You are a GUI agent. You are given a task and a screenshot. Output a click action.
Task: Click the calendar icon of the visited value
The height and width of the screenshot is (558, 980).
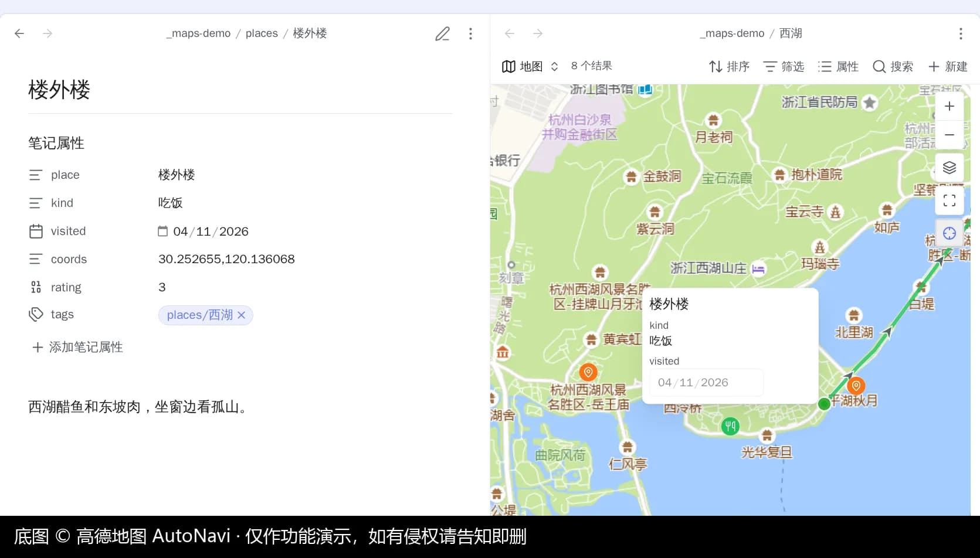(x=162, y=231)
